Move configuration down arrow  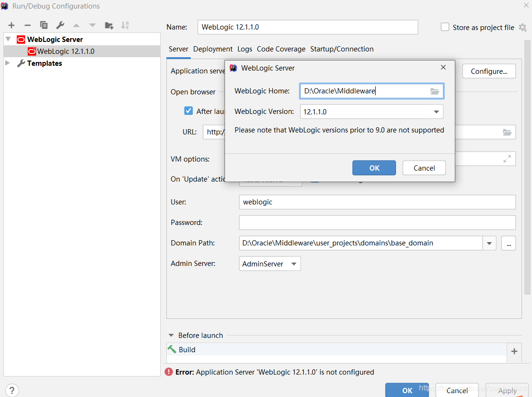coord(92,25)
